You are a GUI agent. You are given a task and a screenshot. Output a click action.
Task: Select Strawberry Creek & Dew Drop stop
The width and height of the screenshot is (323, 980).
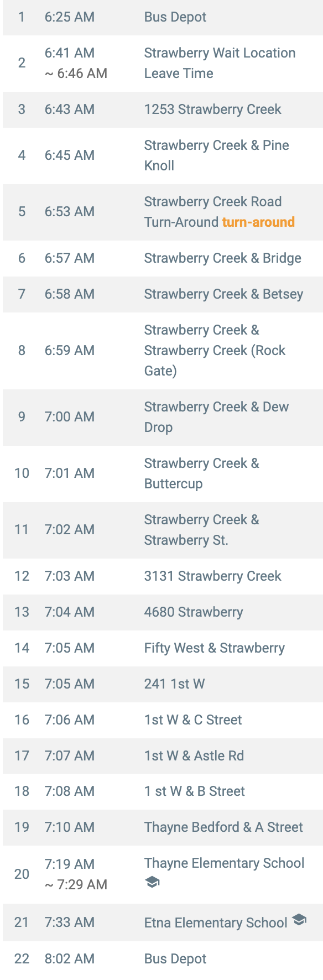point(163,417)
